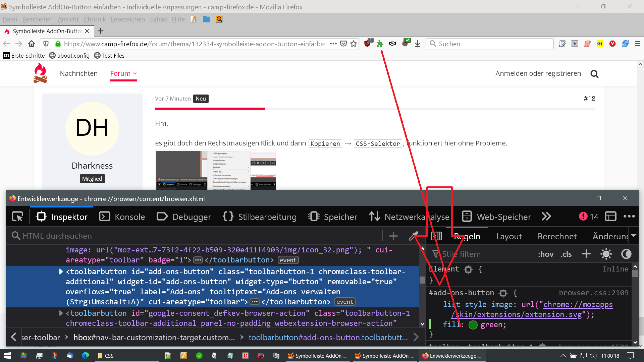Image resolution: width=644 pixels, height=362 pixels.
Task: Click Anmelden oder registrieren link
Action: 538,73
